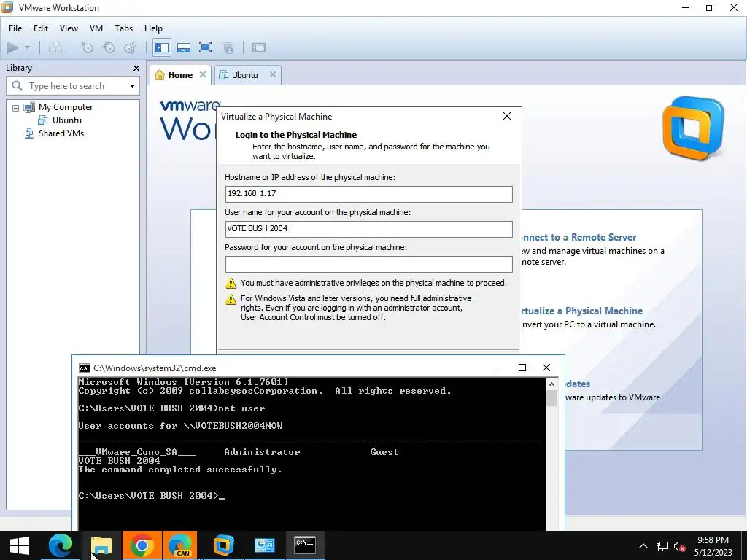Toggle the Library sidebar view icon
The image size is (747, 560).
coord(161,47)
